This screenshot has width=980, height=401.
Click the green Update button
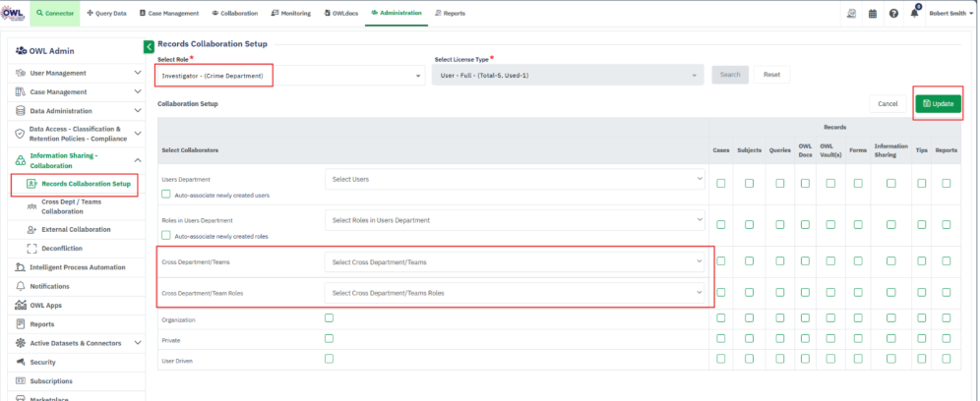[938, 103]
